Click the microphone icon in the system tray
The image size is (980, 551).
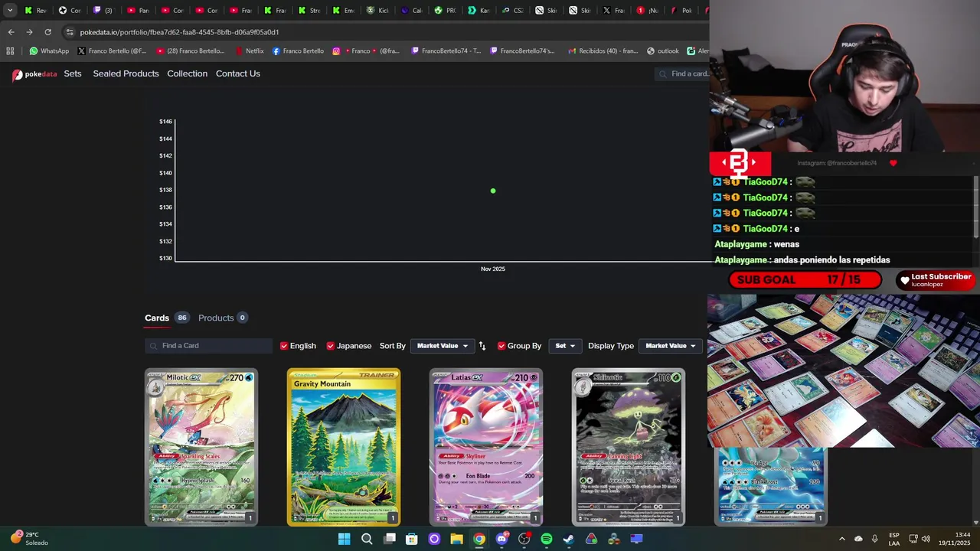click(x=874, y=539)
